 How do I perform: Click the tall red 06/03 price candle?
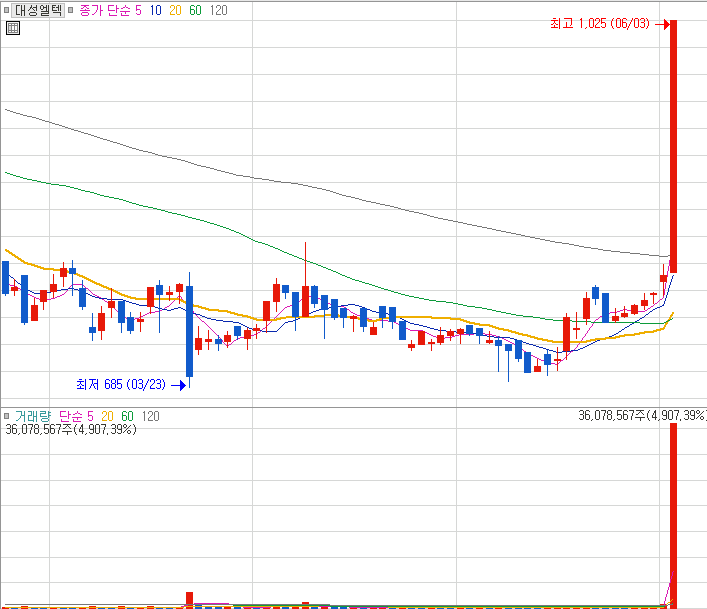click(x=674, y=147)
